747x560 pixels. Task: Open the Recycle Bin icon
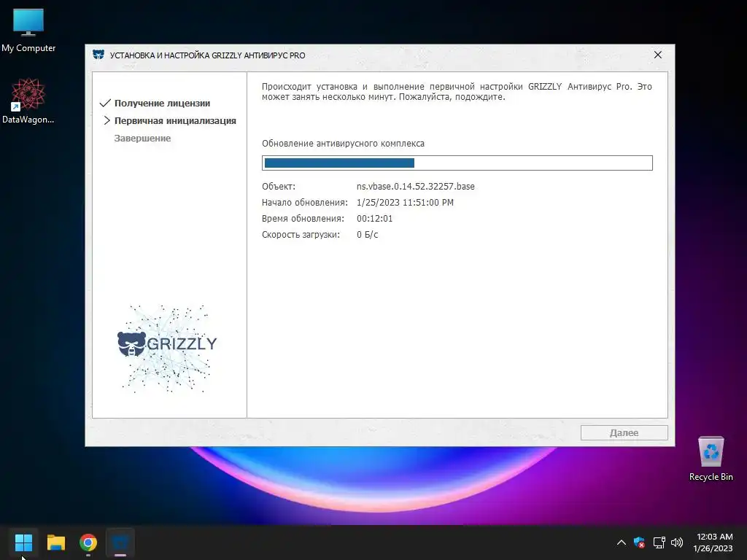[711, 458]
